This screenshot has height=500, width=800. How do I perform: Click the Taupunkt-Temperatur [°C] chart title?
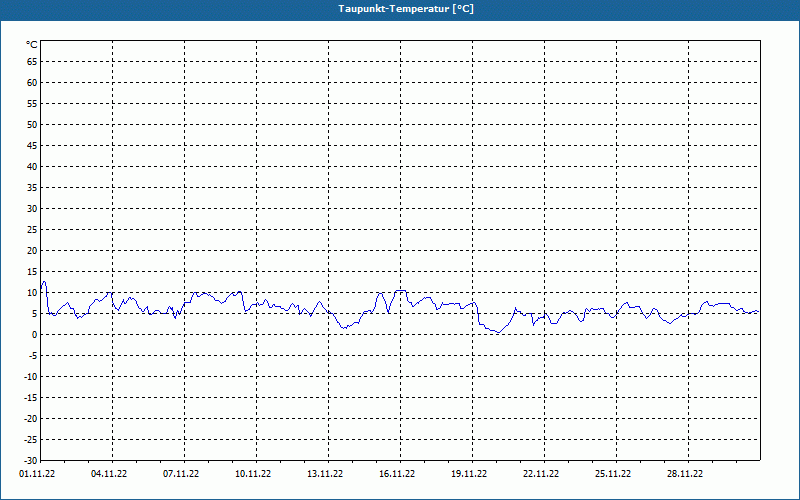406,9
